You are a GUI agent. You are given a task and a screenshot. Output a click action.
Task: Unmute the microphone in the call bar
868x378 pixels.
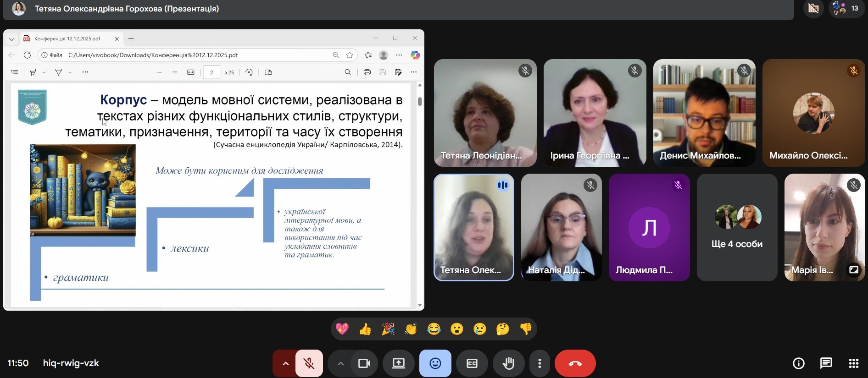click(x=309, y=363)
